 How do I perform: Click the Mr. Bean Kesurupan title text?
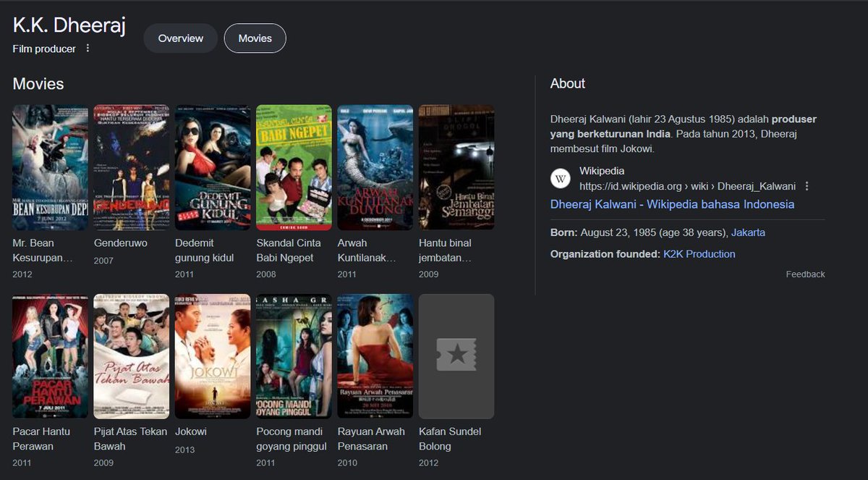point(43,250)
